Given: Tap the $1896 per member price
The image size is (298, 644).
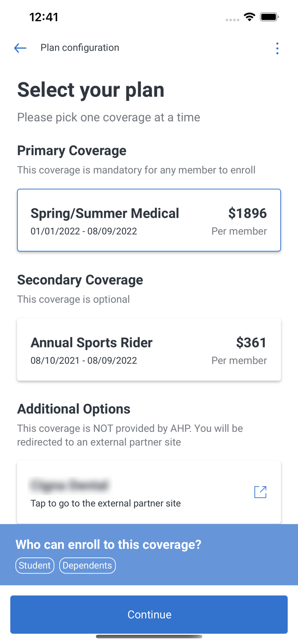Looking at the screenshot, I should (x=247, y=213).
